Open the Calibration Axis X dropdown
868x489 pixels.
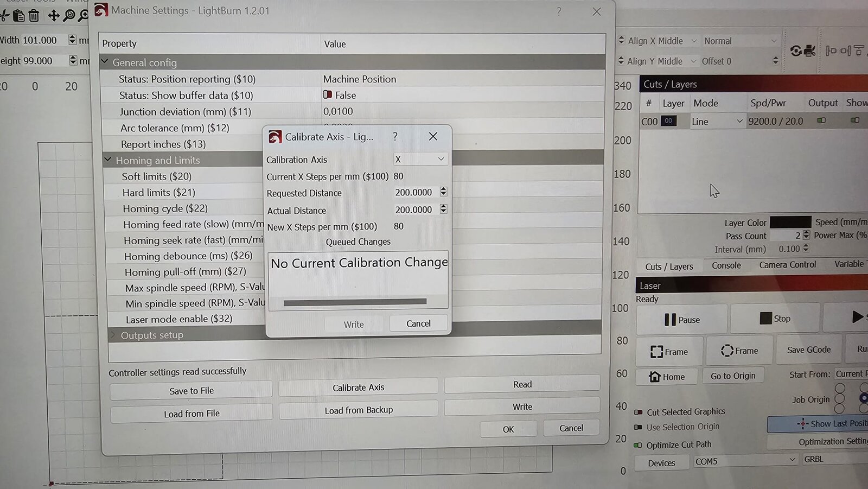coord(420,159)
